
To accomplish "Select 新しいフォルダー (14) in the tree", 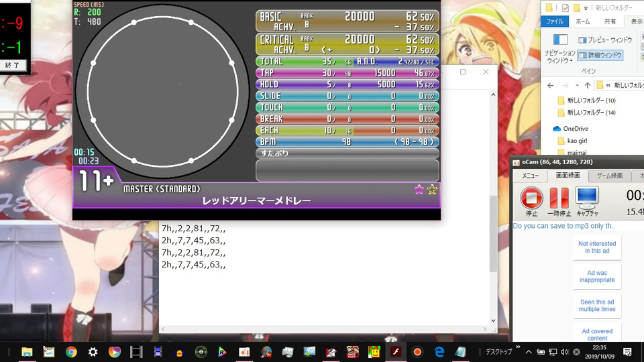I will point(587,113).
